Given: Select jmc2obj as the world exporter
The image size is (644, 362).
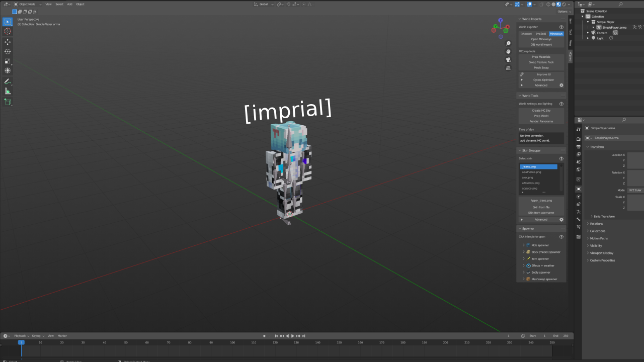Looking at the screenshot, I should (541, 34).
